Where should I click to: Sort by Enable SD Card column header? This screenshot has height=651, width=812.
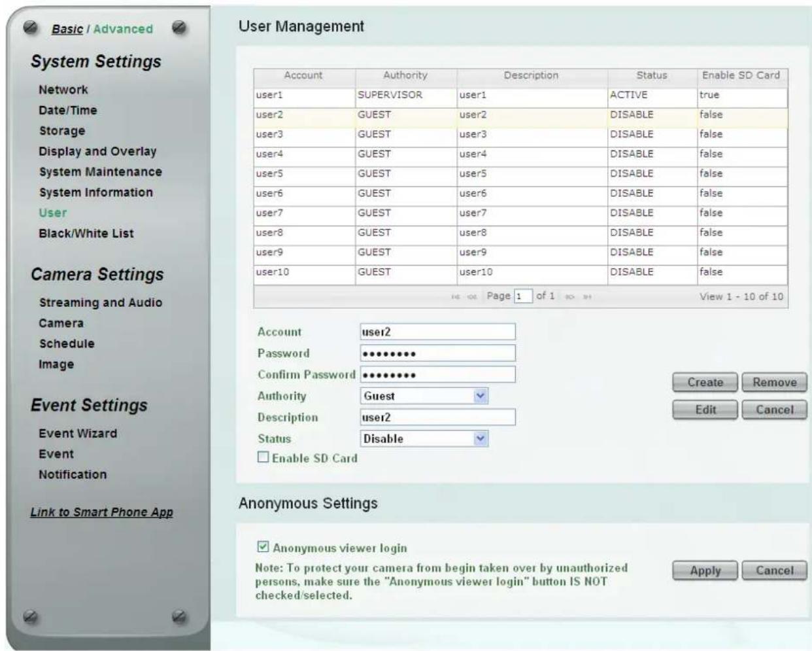pos(741,76)
